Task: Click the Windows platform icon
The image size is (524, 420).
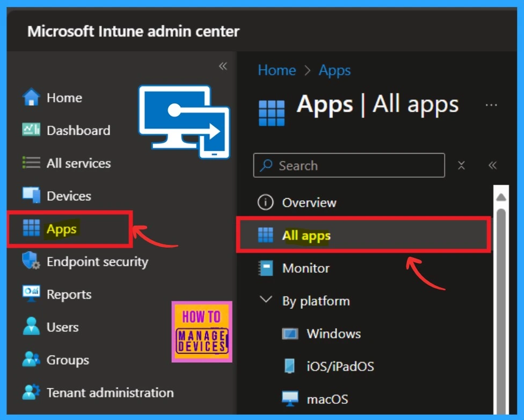Action: click(x=290, y=334)
